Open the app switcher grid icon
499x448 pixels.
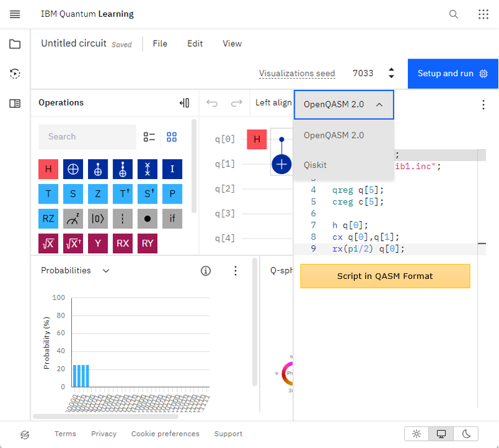click(x=483, y=14)
